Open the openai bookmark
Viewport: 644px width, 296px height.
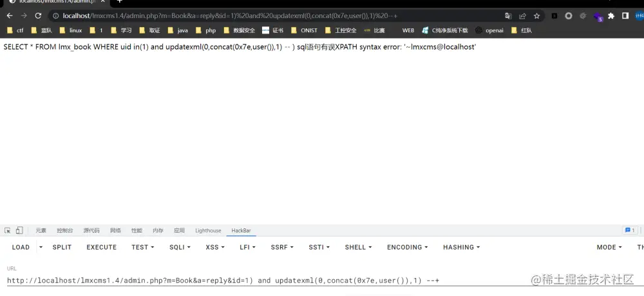click(x=489, y=30)
